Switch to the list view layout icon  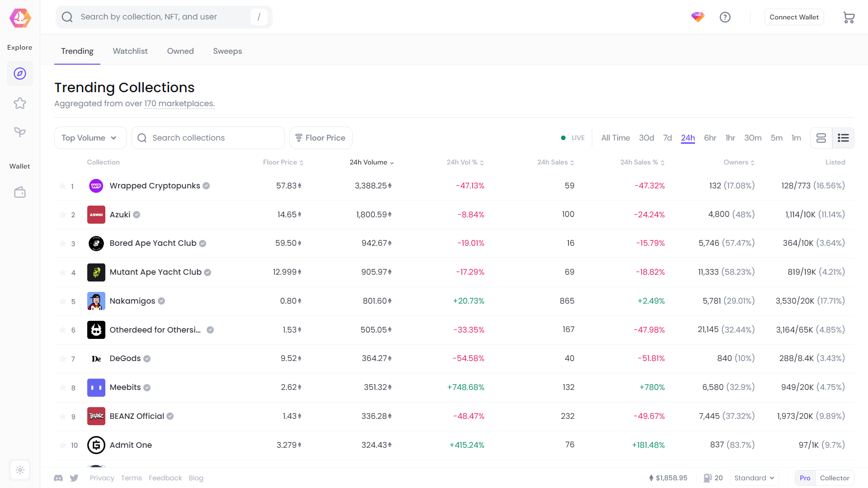coord(843,138)
